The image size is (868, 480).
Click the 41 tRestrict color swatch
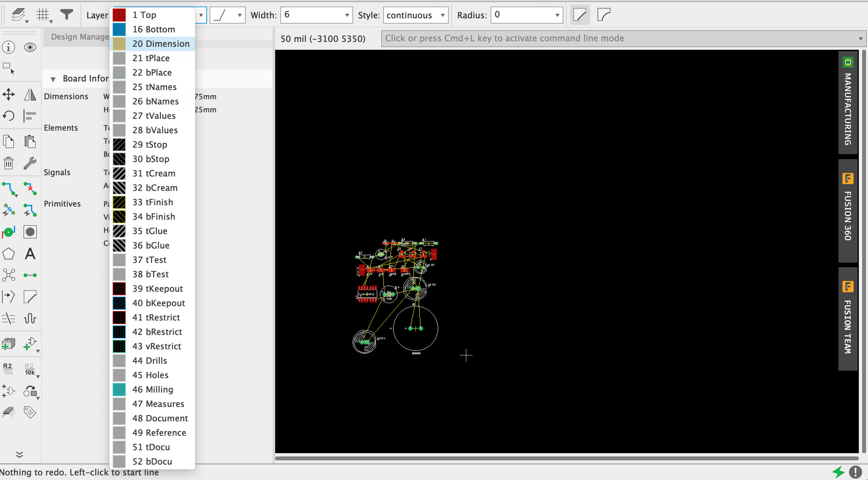119,317
